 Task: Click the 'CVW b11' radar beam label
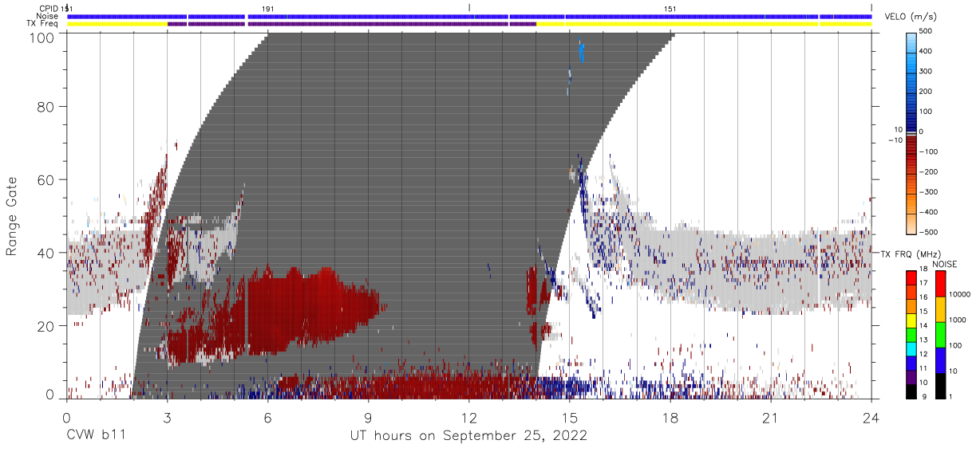[x=95, y=435]
